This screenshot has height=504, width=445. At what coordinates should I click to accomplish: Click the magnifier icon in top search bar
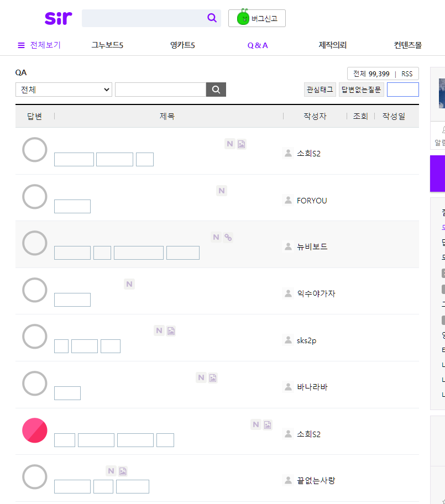coord(212,18)
